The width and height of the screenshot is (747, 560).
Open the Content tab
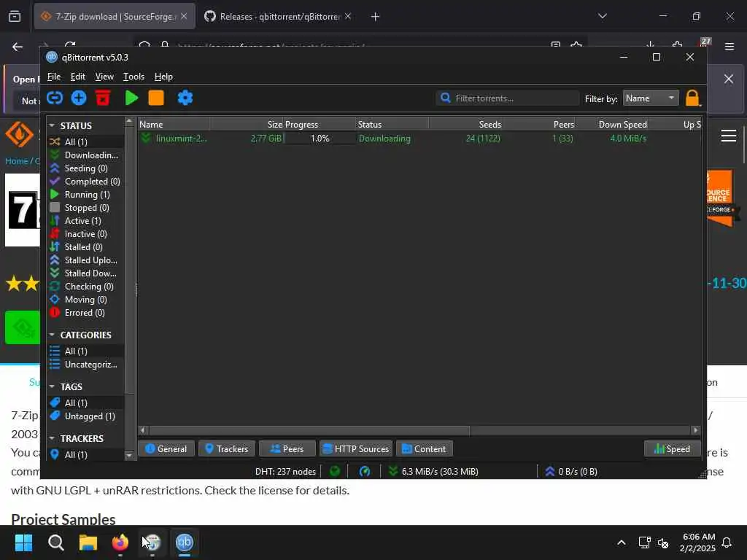coord(424,448)
